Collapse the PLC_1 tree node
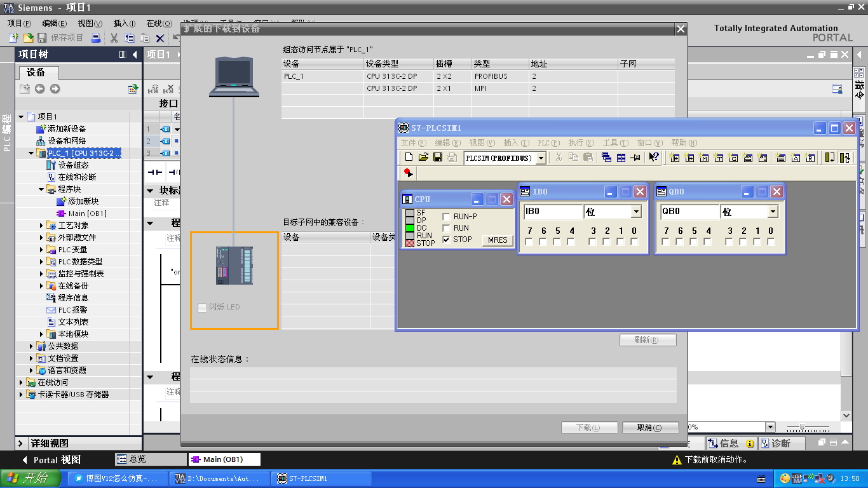868x488 pixels. (x=31, y=153)
